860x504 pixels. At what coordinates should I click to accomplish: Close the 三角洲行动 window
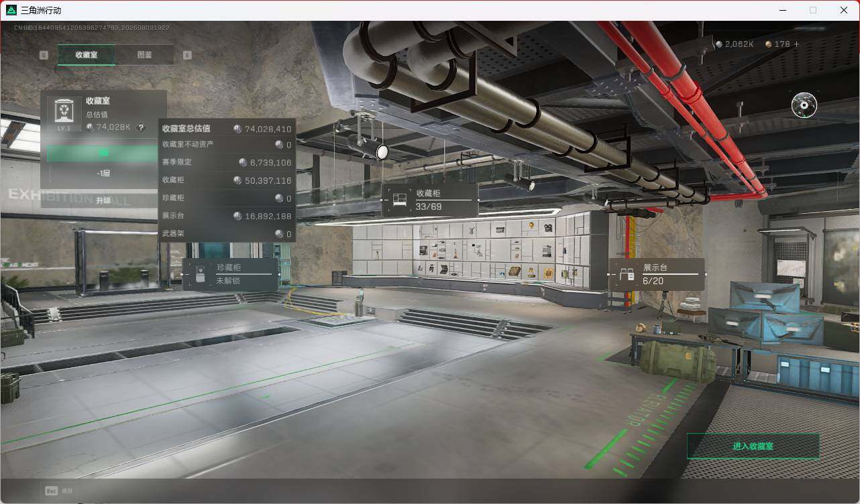point(844,10)
